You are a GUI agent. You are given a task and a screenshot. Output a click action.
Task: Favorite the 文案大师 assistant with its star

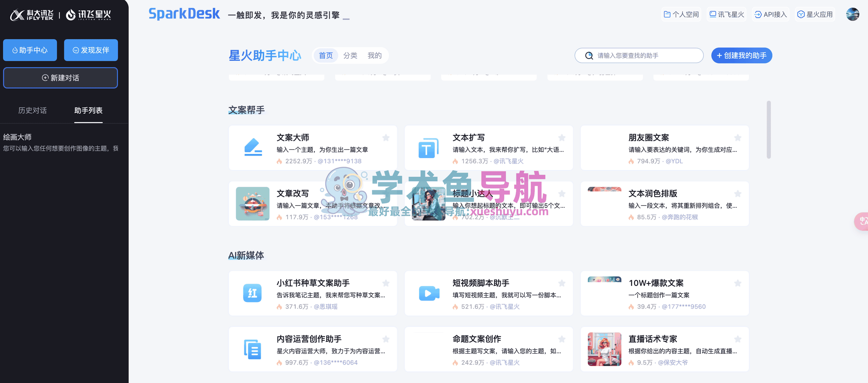coord(386,138)
